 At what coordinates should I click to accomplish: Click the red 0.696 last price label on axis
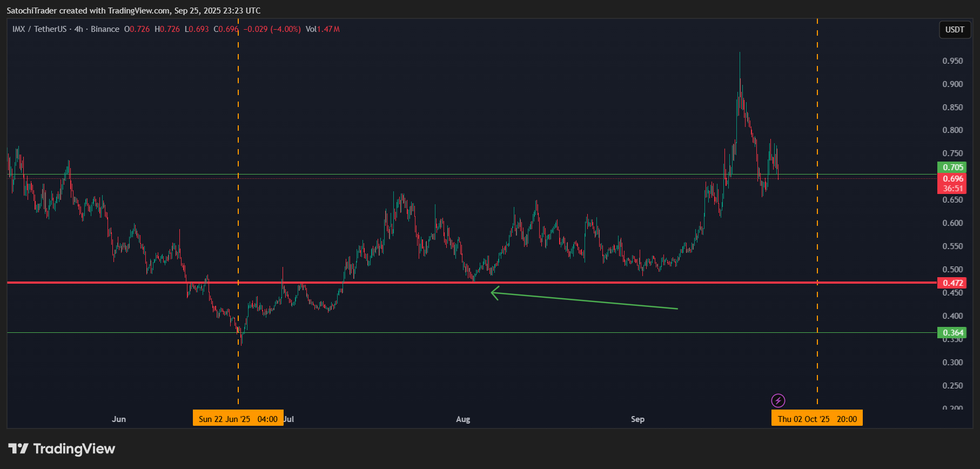[x=952, y=179]
